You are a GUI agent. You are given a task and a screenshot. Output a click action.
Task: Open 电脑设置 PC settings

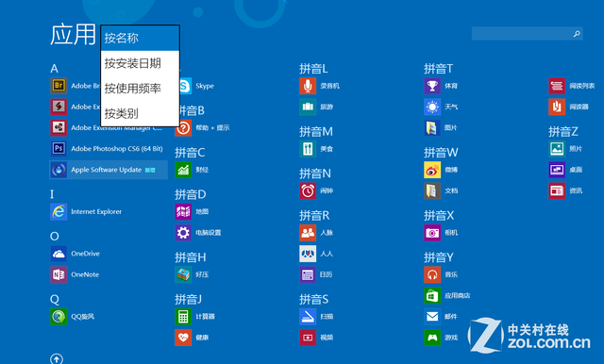pyautogui.click(x=198, y=232)
